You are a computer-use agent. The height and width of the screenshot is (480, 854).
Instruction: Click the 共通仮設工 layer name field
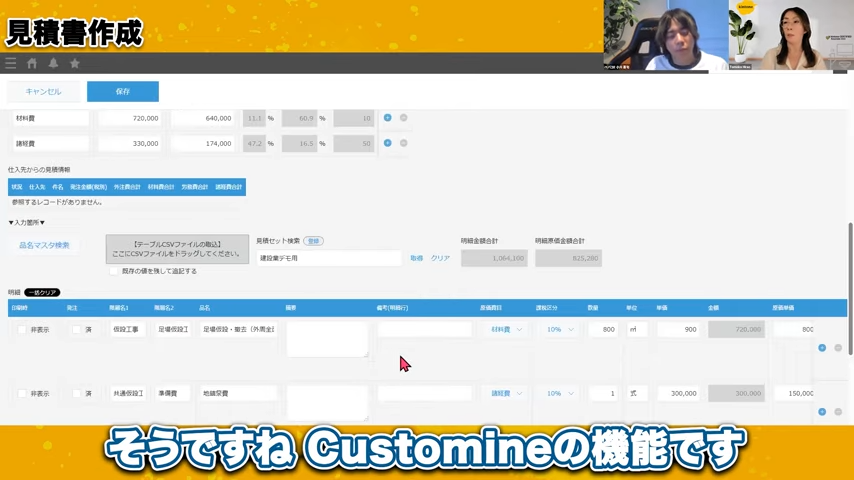tap(128, 393)
